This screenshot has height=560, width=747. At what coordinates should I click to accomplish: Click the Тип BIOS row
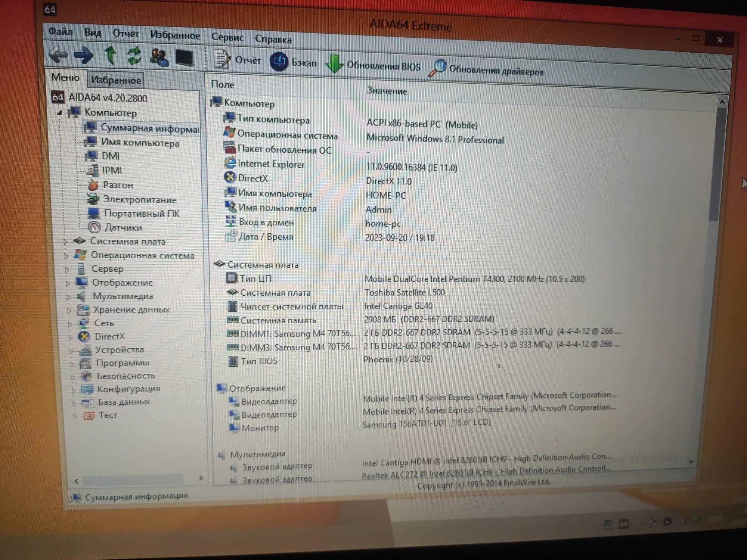[x=331, y=360]
